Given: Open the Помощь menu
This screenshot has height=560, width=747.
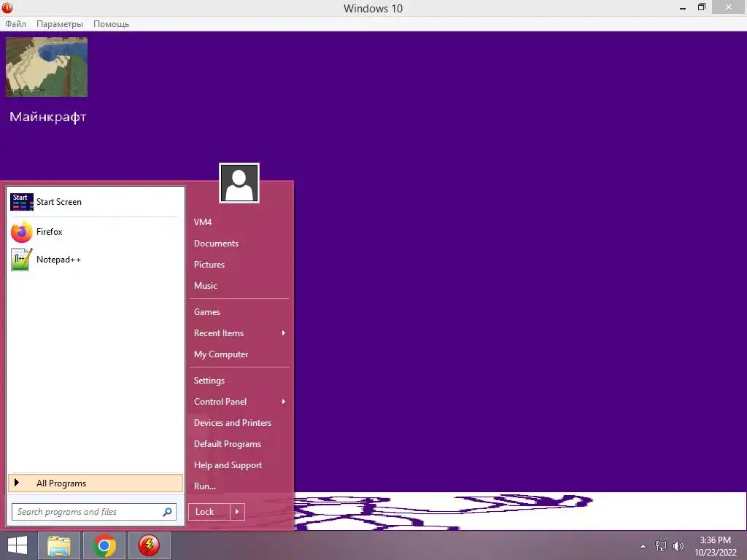Looking at the screenshot, I should coord(111,24).
